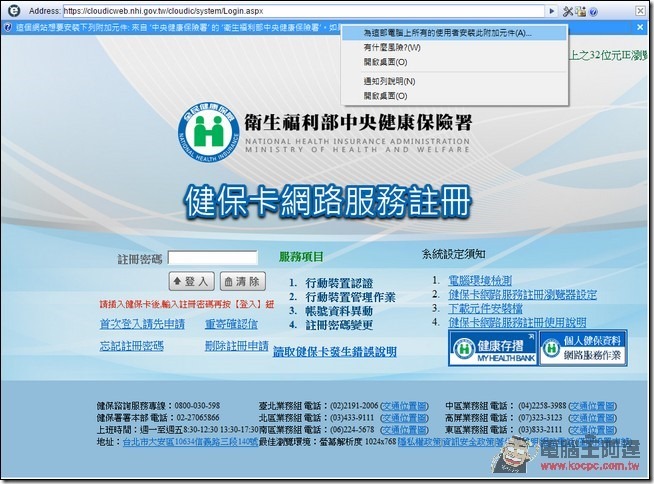Click the 註冊密碼變更 service item

click(339, 325)
